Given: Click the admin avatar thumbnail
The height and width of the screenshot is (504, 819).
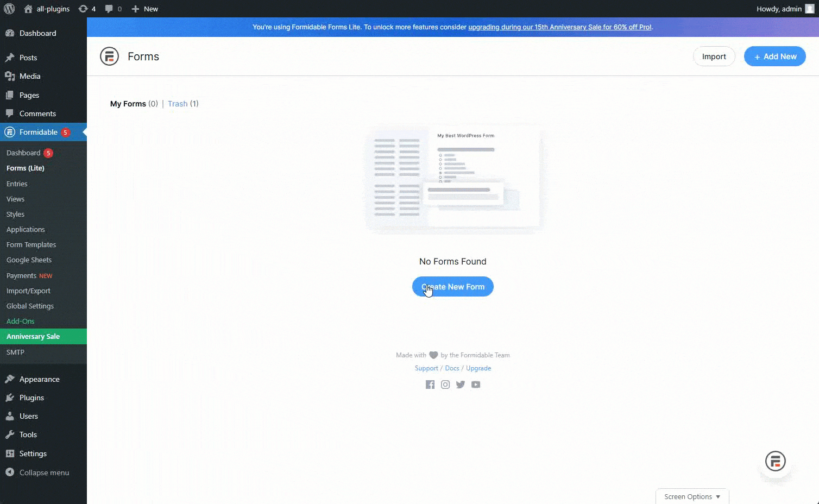Looking at the screenshot, I should [810, 9].
